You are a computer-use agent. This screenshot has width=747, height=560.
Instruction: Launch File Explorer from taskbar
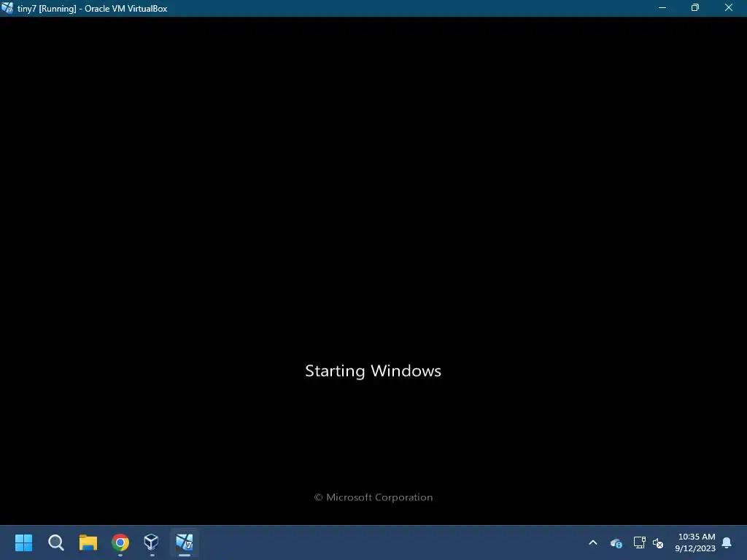tap(88, 542)
